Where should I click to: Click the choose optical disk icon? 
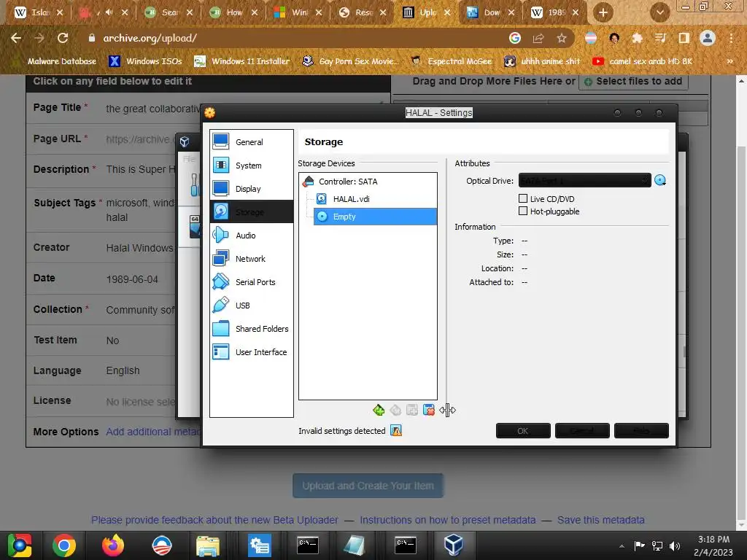(659, 181)
